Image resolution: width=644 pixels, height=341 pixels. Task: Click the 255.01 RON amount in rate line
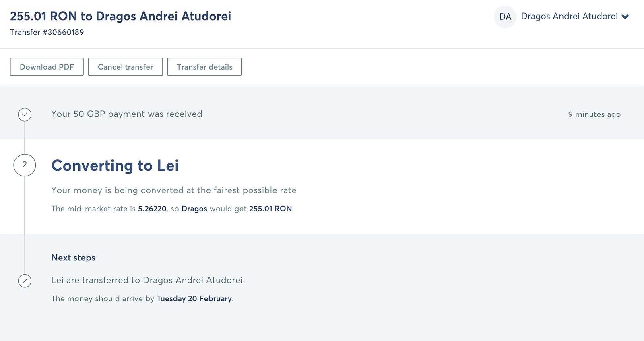[x=270, y=209]
